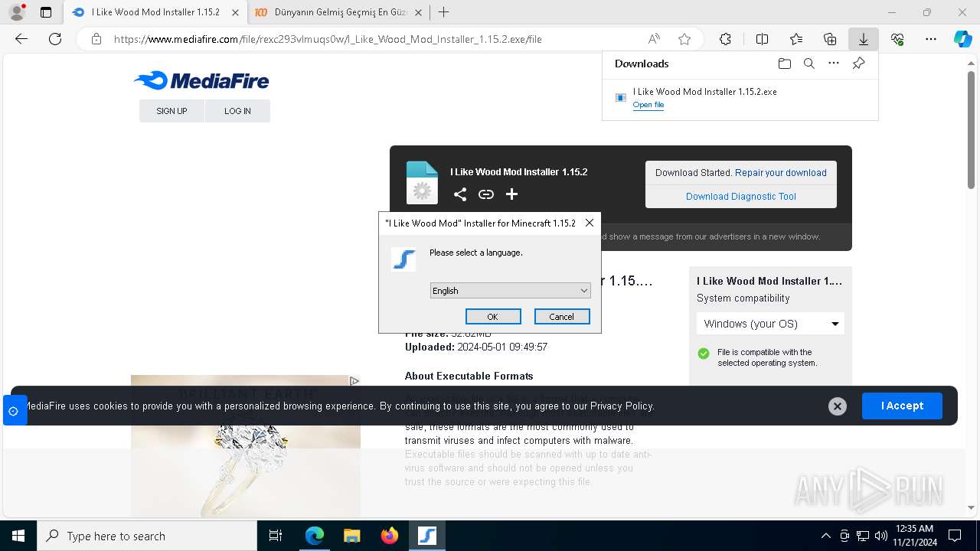Dismiss cookie banner with X icon
Screen dimensions: 980x551
pyautogui.click(x=838, y=406)
